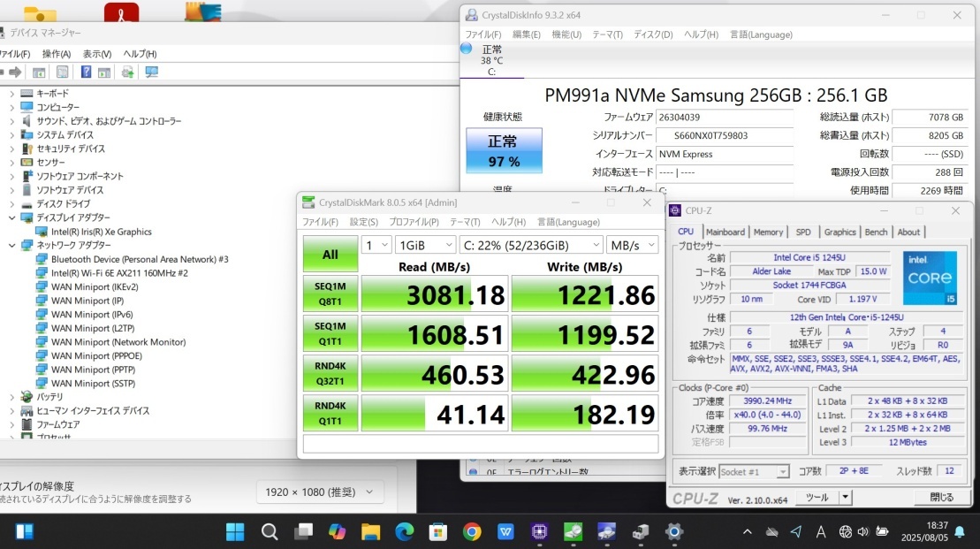Image resolution: width=980 pixels, height=549 pixels.
Task: Open the Windows Start button in taskbar
Action: [235, 531]
